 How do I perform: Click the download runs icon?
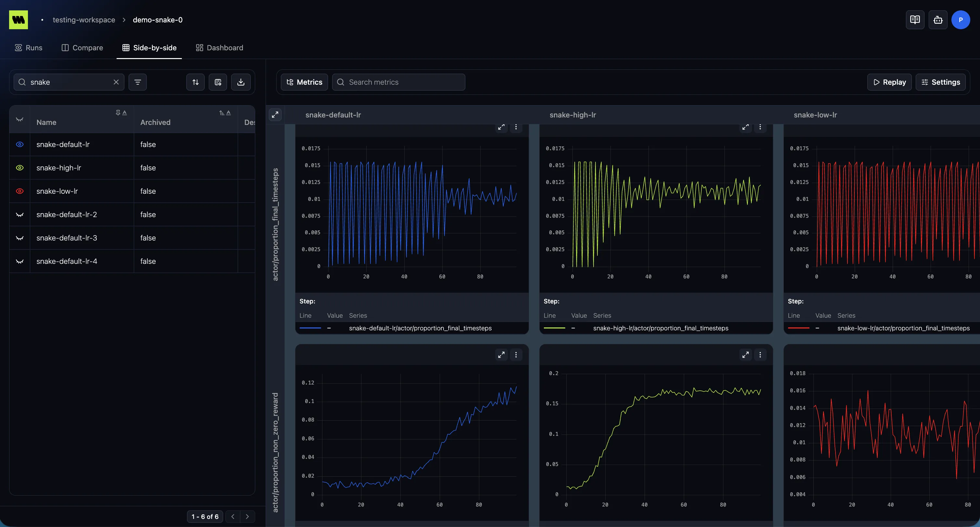pos(241,82)
